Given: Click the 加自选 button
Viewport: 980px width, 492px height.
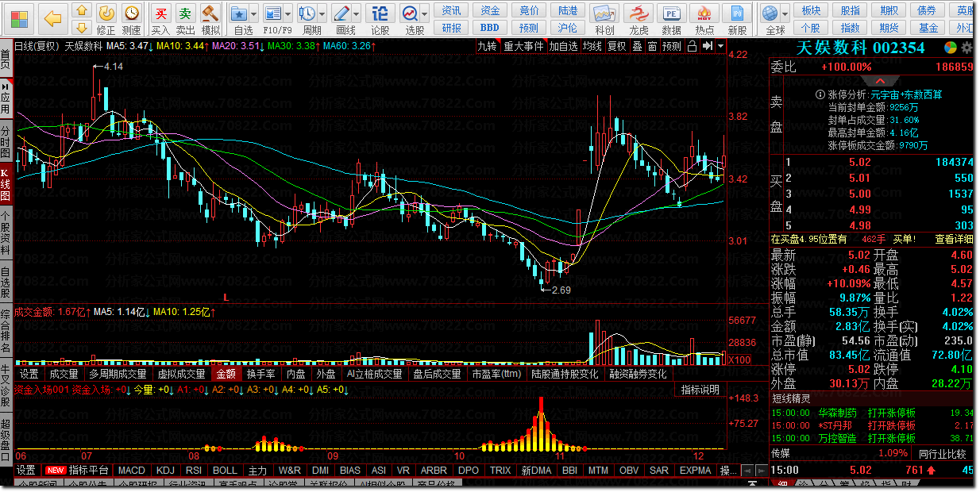Looking at the screenshot, I should pos(563,46).
